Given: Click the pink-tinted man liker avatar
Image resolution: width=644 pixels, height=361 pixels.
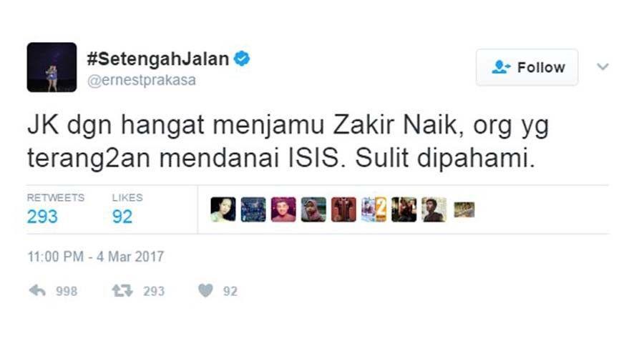Looking at the screenshot, I should tap(283, 209).
